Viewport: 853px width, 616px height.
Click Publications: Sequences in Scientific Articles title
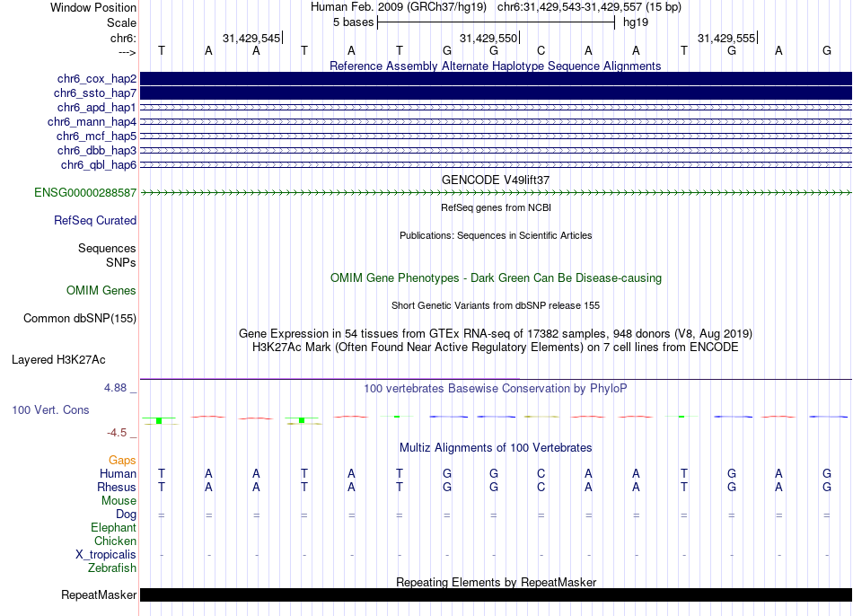496,235
